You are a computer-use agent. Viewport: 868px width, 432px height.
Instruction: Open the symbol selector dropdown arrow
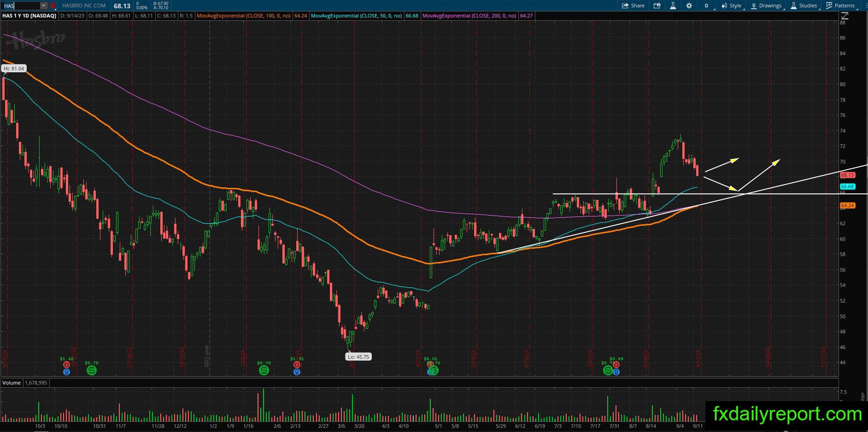44,6
